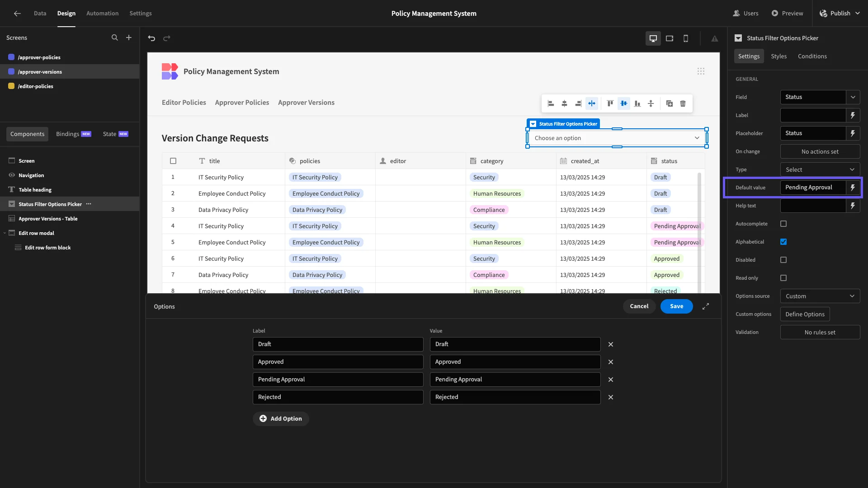Click the Pending Approval label field
The height and width of the screenshot is (488, 868).
338,380
